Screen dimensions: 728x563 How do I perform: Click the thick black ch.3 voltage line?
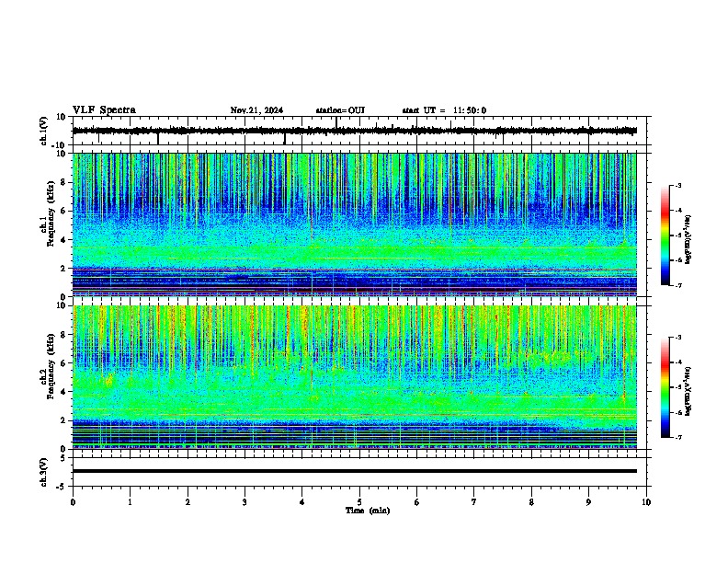[x=354, y=471]
